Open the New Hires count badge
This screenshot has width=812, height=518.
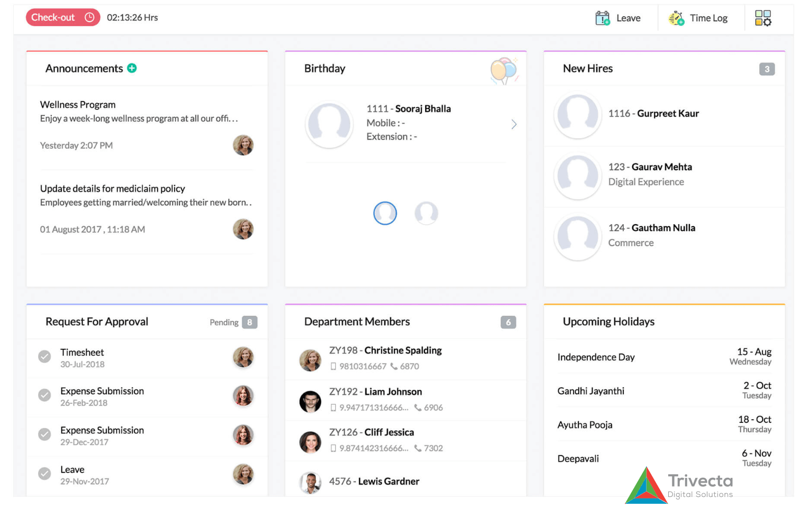tap(767, 69)
